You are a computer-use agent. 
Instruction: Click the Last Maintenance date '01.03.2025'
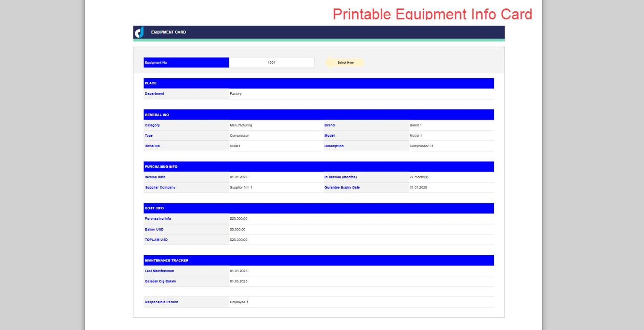coord(238,271)
